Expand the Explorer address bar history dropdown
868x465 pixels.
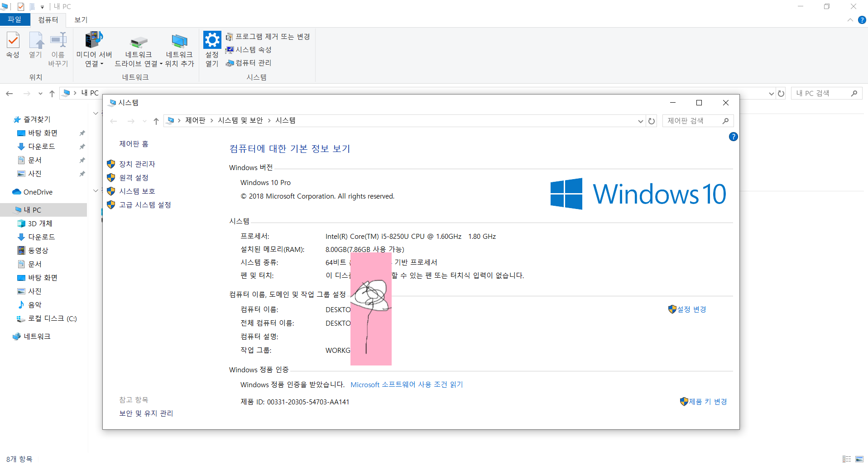(771, 94)
